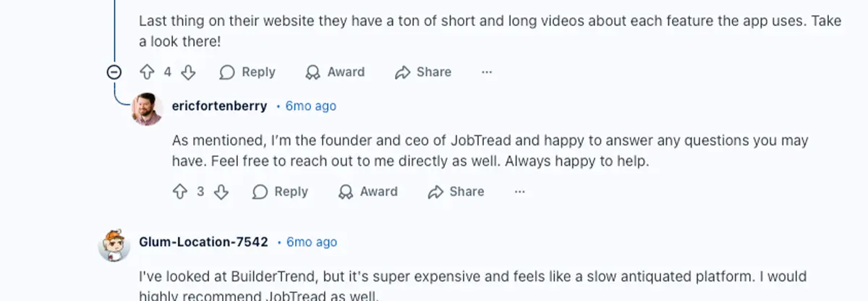Image resolution: width=868 pixels, height=301 pixels.
Task: Give an award to ericfortenberry's comment
Action: [x=368, y=192]
